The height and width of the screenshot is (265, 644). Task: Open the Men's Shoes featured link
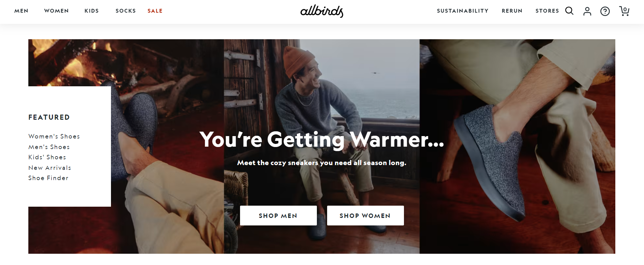[x=49, y=147]
